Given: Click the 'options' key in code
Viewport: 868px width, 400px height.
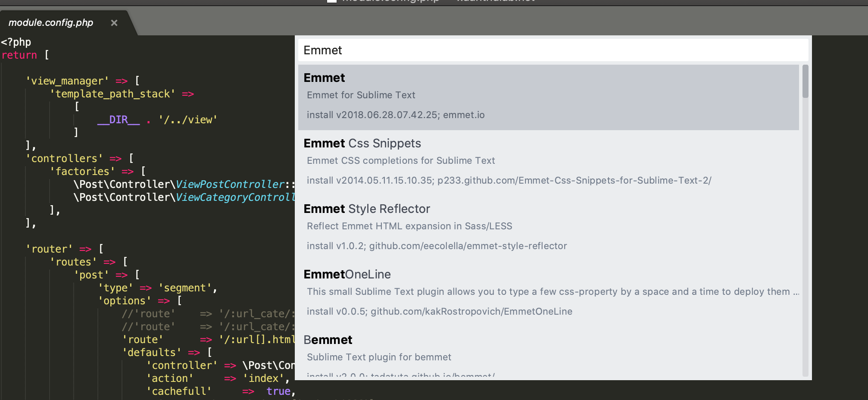Looking at the screenshot, I should [x=125, y=301].
